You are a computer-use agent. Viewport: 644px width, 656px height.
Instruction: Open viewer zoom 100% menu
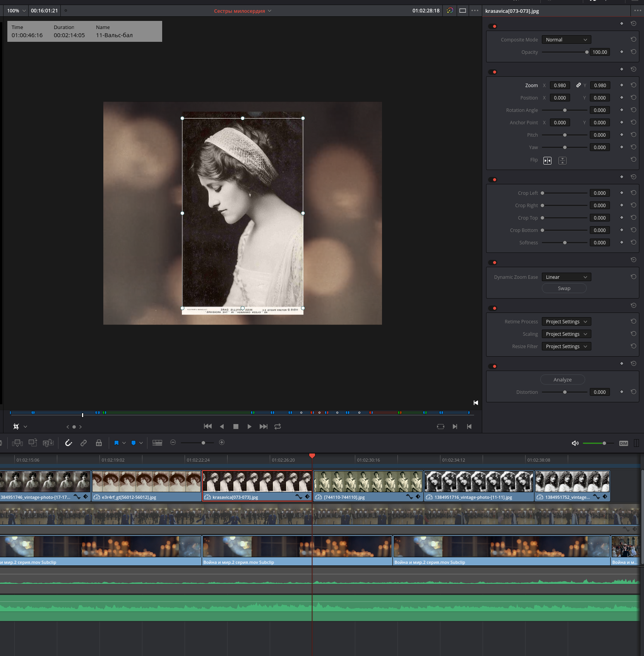[x=16, y=11]
